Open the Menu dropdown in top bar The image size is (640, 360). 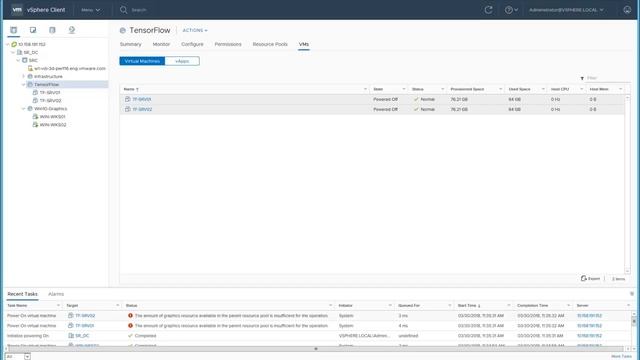coord(91,10)
